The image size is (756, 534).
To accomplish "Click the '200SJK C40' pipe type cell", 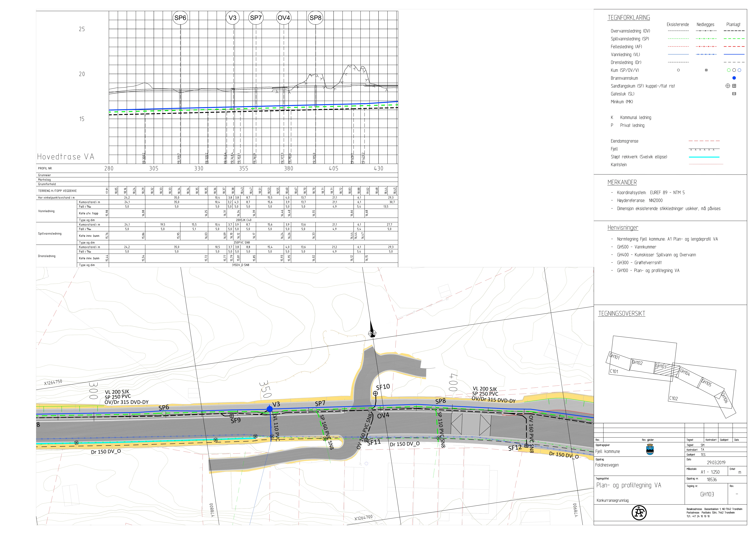I will pyautogui.click(x=244, y=220).
